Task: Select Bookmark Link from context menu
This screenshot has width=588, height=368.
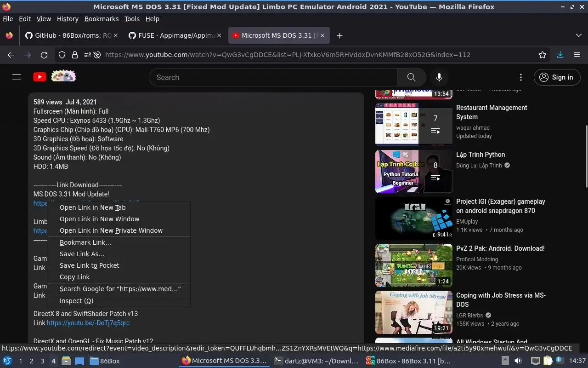Action: [119, 242]
